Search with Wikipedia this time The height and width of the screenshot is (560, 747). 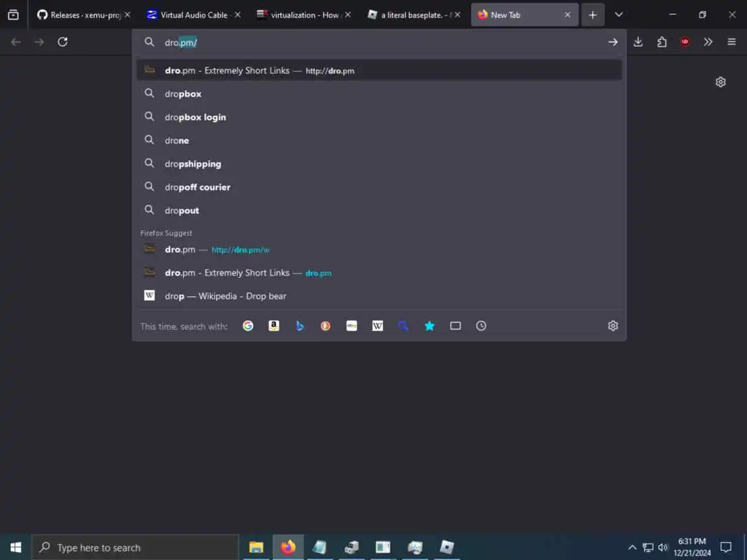(x=377, y=326)
